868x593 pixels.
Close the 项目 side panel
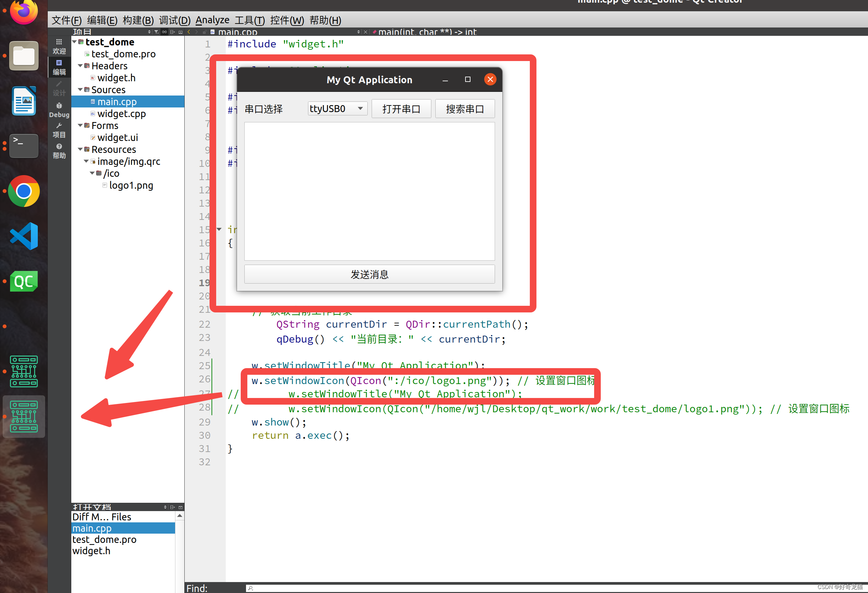(x=181, y=32)
